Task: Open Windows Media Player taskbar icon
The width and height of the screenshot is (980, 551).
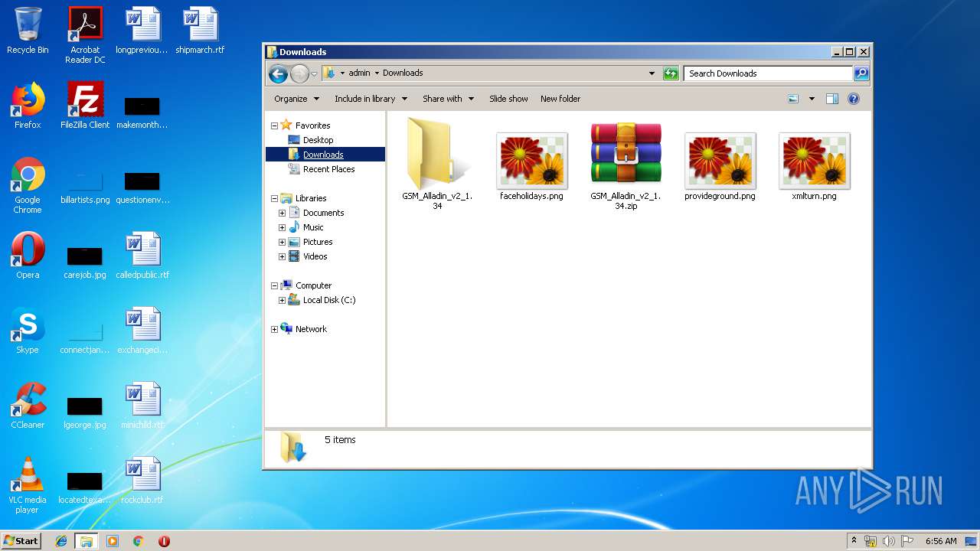Action: tap(113, 541)
